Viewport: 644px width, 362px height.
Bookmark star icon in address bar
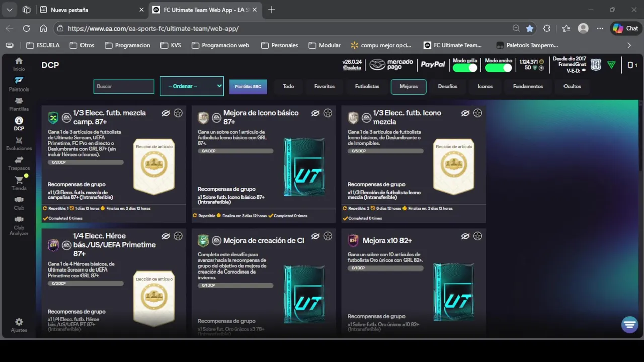[530, 29]
